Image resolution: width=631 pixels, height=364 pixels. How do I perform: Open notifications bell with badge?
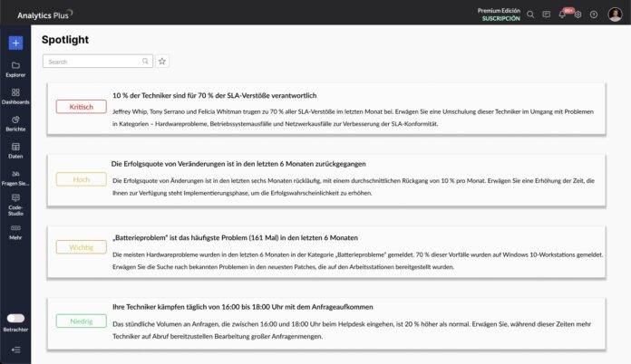[x=563, y=14]
